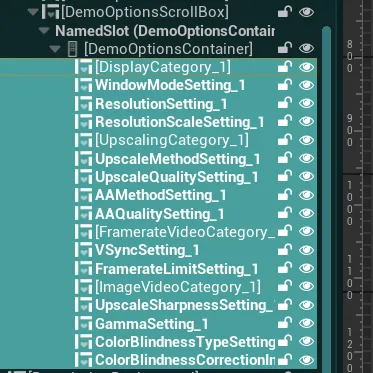Hide DisplayCategory_1 in the designer
Viewport: 373px width, 373px height.
[306, 67]
